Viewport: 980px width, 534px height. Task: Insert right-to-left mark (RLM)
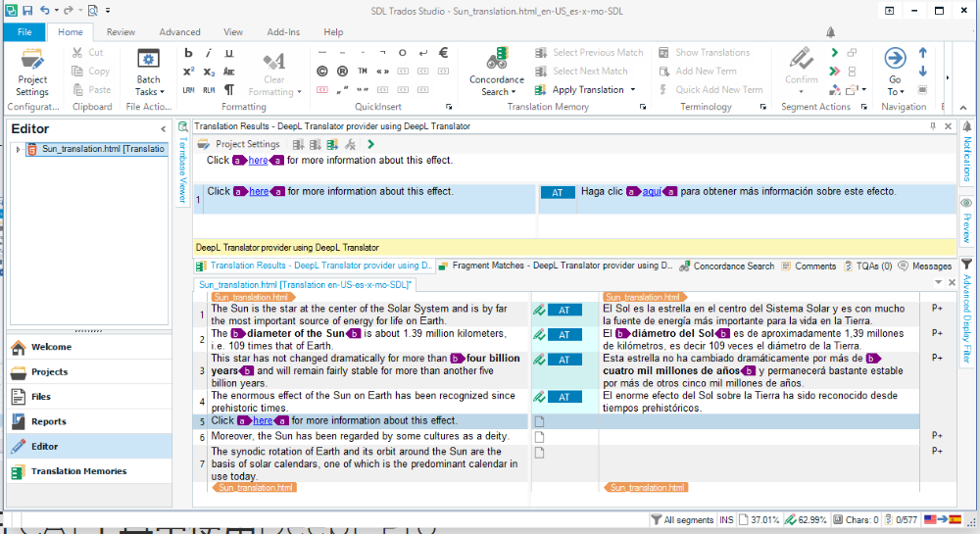pos(209,90)
